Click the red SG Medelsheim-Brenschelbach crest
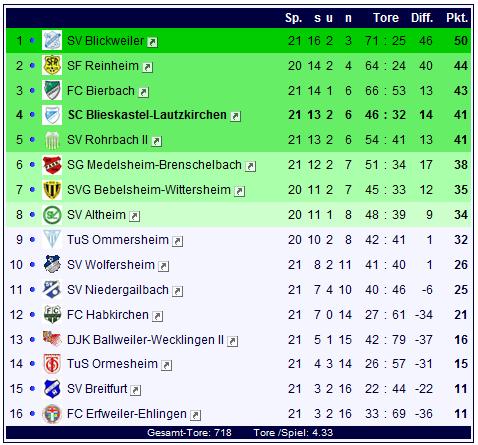 tap(52, 165)
